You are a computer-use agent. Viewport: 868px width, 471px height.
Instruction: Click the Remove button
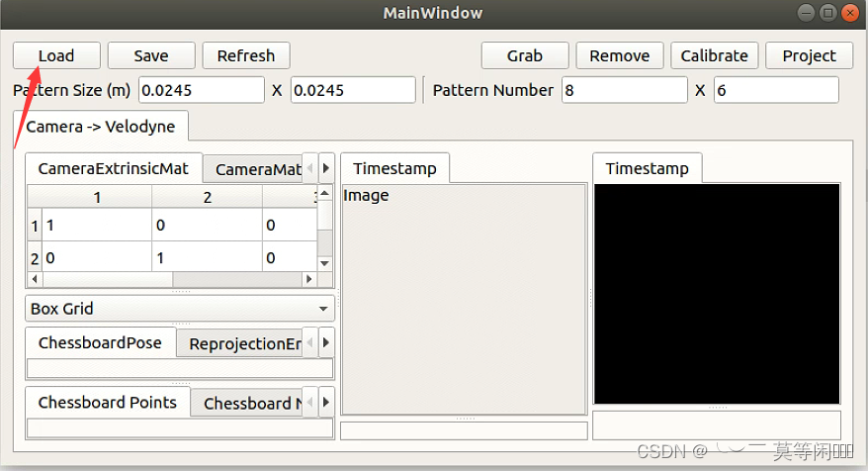point(620,55)
